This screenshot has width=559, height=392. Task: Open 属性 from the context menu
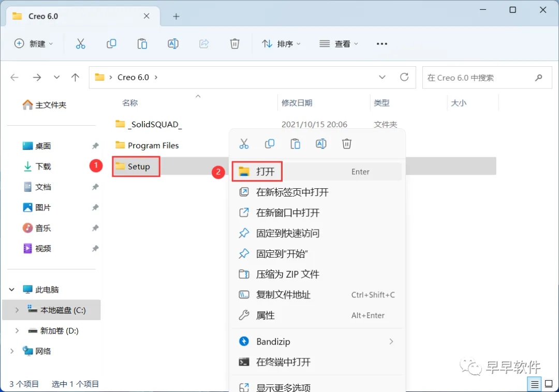pos(317,315)
